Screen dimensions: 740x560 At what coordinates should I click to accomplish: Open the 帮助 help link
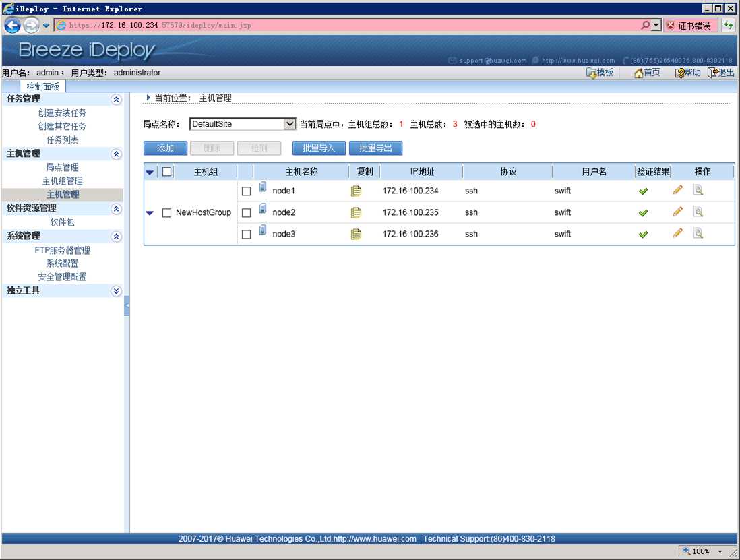pyautogui.click(x=687, y=73)
